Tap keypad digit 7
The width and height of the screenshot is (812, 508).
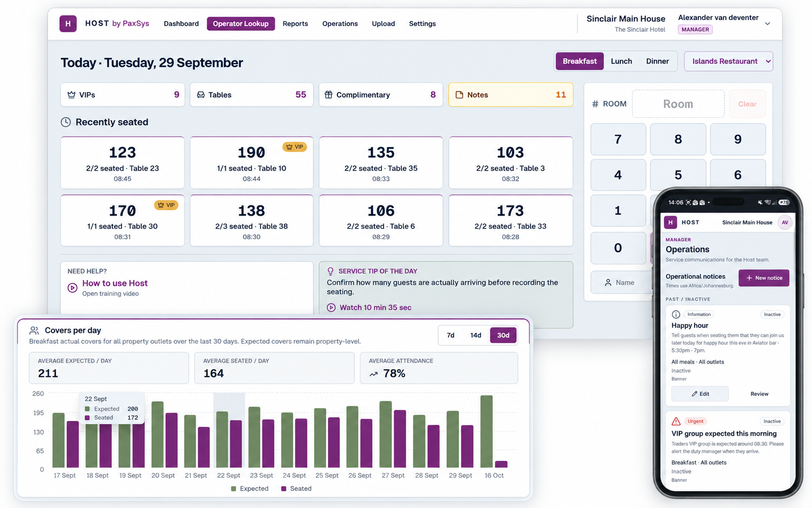pos(618,139)
